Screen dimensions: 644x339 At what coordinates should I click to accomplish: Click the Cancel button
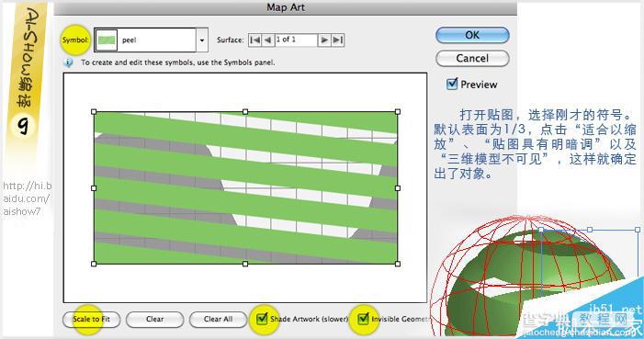(472, 59)
